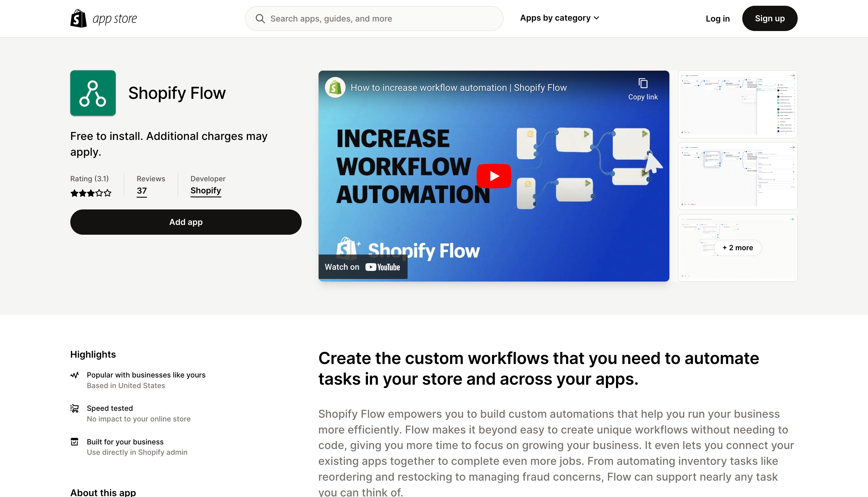Click the speed tested gauge icon
The height and width of the screenshot is (497, 868).
tap(74, 408)
